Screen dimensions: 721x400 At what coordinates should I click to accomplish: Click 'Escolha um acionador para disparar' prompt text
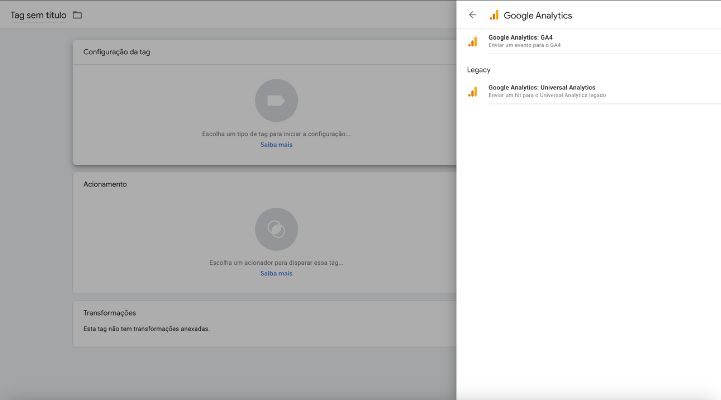276,263
